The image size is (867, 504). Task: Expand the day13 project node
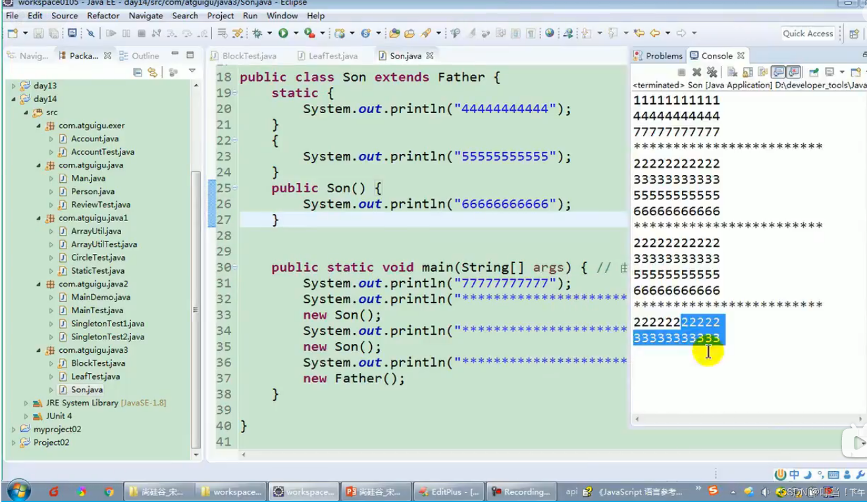click(14, 86)
